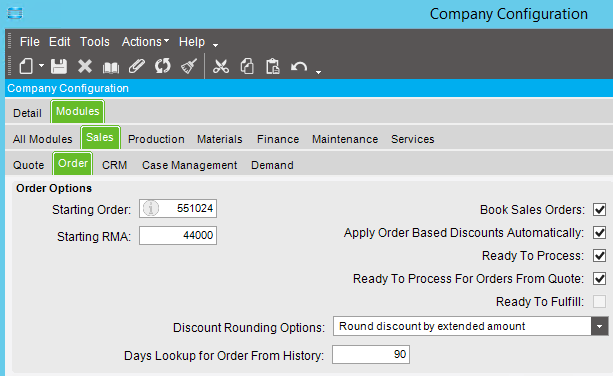Image resolution: width=613 pixels, height=376 pixels.
Task: Uncheck the Book Sales Orders checkbox
Action: tap(599, 209)
